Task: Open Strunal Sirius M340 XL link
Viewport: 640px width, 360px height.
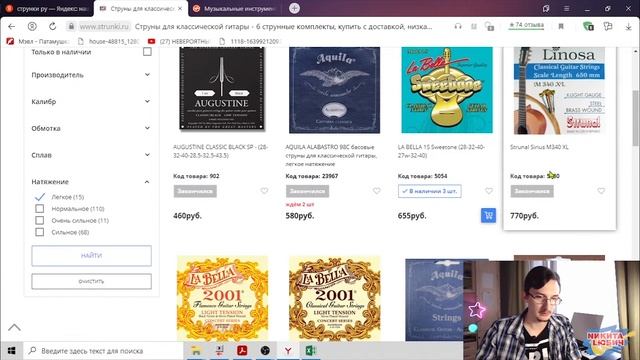Action: pos(539,147)
